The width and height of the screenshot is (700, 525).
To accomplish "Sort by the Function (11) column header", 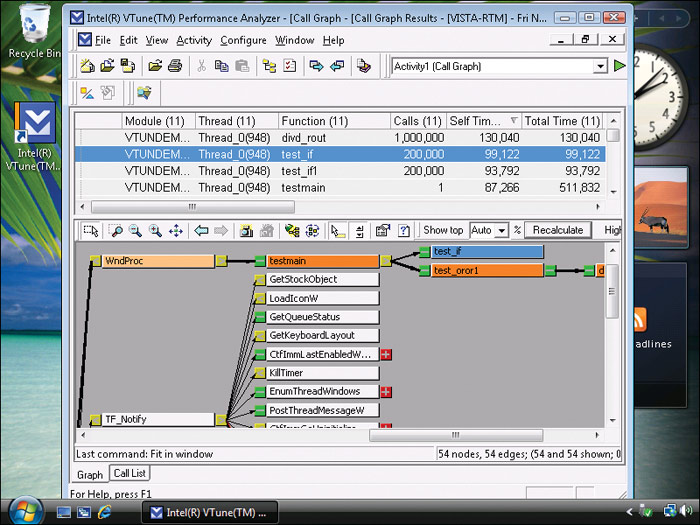I will click(334, 121).
